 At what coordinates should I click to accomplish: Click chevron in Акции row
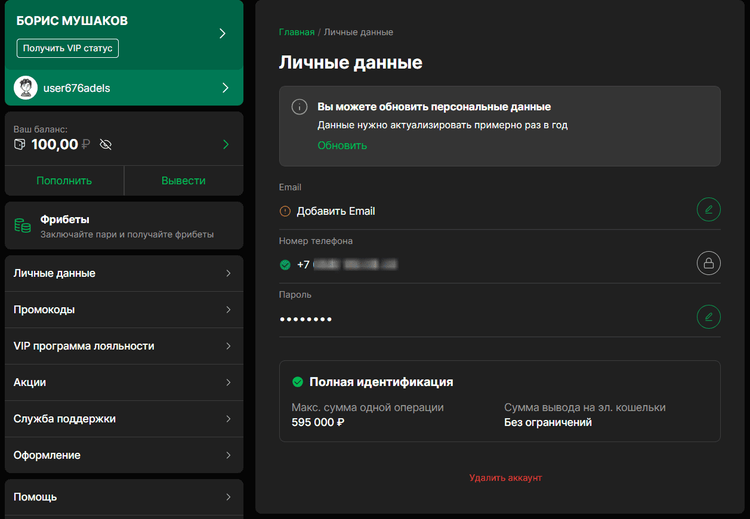point(228,382)
